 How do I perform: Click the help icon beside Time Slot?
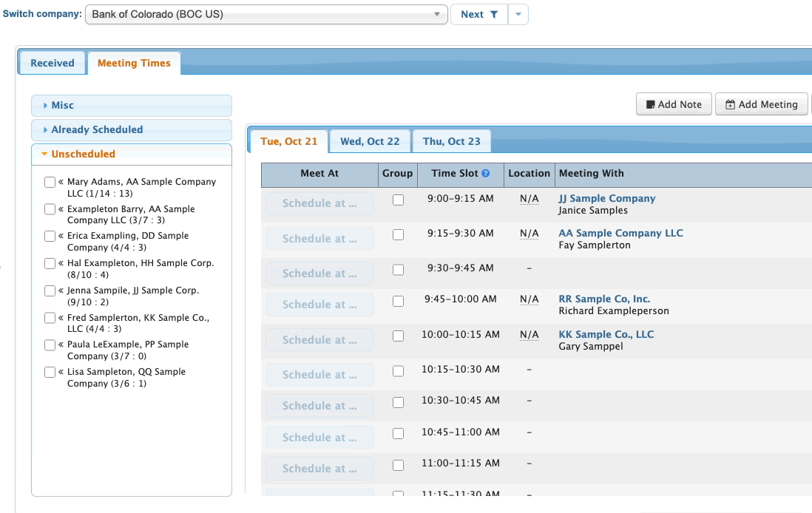coord(486,174)
